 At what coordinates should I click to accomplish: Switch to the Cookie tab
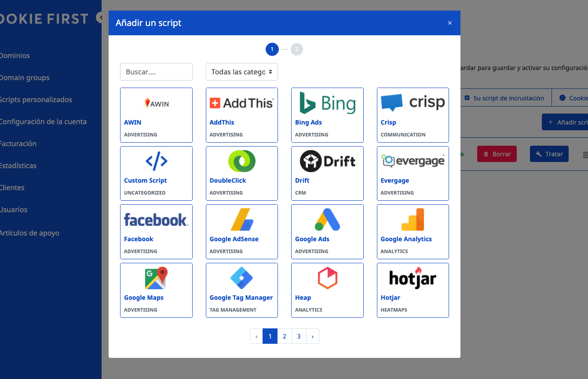573,98
